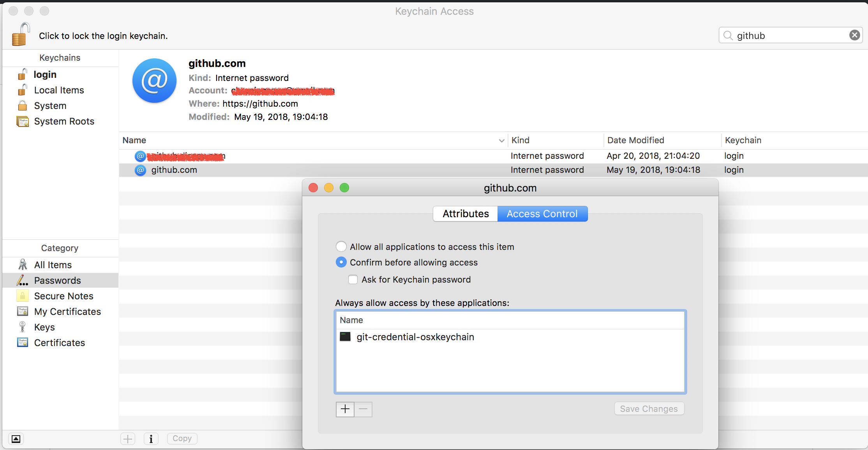The height and width of the screenshot is (450, 868).
Task: Click the Passwords category icon
Action: click(22, 280)
